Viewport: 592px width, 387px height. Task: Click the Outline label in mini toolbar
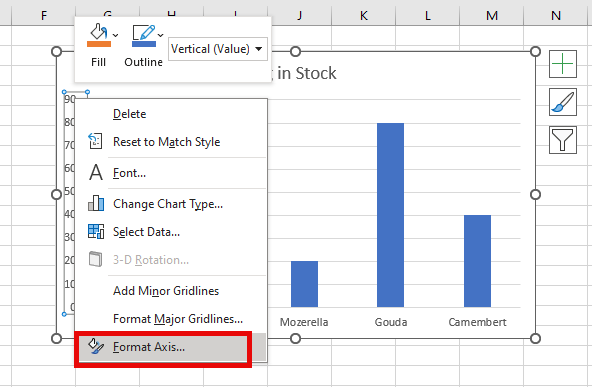pyautogui.click(x=143, y=62)
